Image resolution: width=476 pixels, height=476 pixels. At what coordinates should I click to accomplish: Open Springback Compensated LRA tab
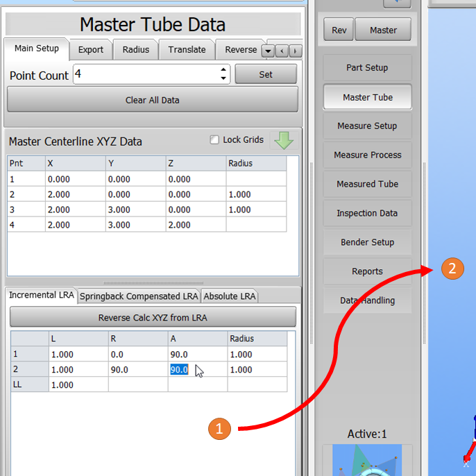[139, 296]
